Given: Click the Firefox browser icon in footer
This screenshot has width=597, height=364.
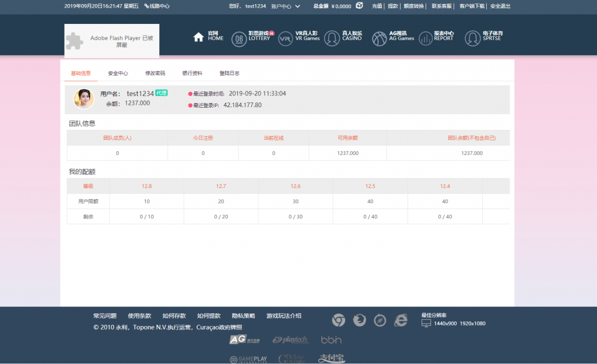Looking at the screenshot, I should (x=359, y=320).
